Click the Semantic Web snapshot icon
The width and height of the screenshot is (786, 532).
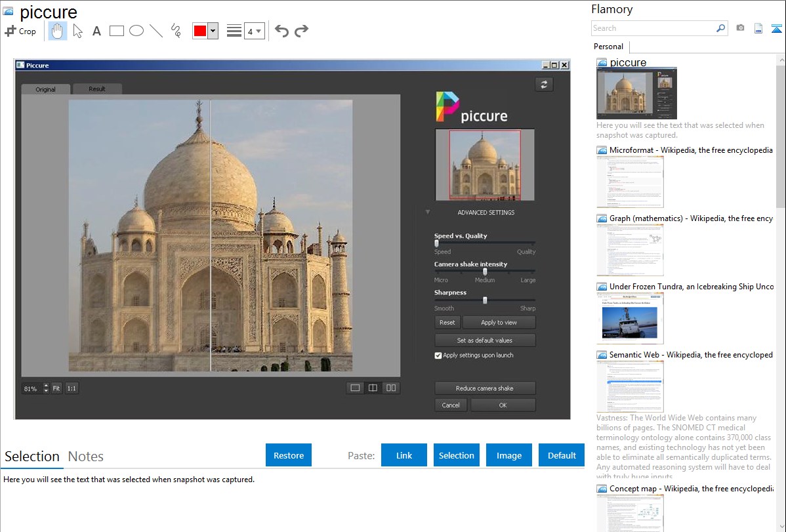[602, 355]
